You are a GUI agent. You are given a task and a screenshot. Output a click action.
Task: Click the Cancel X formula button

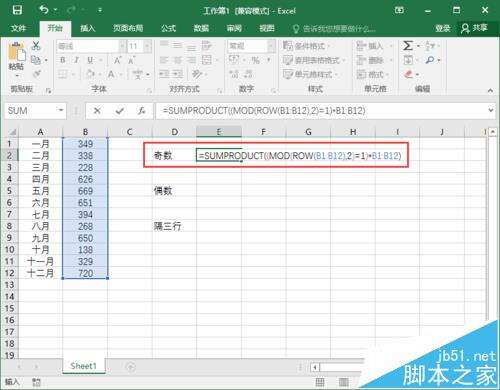[x=97, y=110]
